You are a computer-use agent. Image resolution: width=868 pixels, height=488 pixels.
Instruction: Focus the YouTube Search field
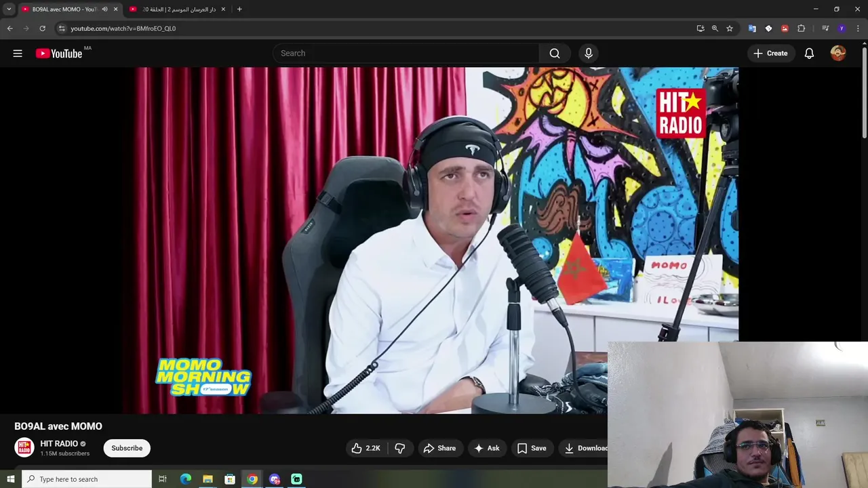click(x=406, y=54)
